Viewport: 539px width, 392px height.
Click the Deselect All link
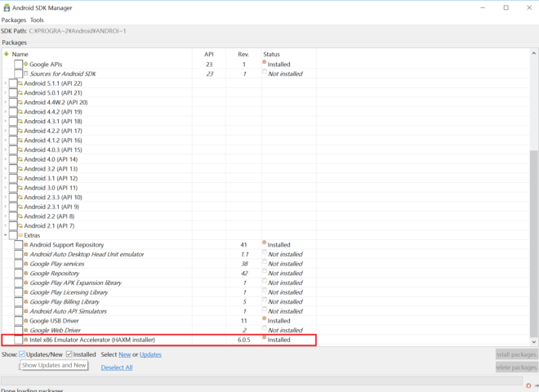pyautogui.click(x=117, y=367)
